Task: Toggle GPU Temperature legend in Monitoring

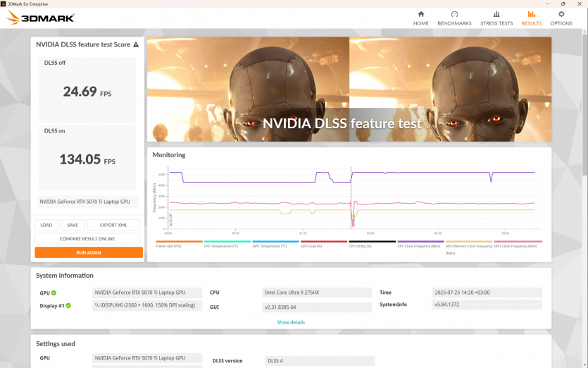Action: 275,244
